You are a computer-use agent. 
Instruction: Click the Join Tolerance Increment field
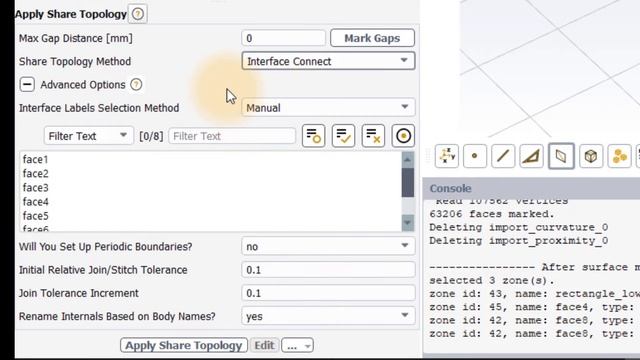[328, 293]
